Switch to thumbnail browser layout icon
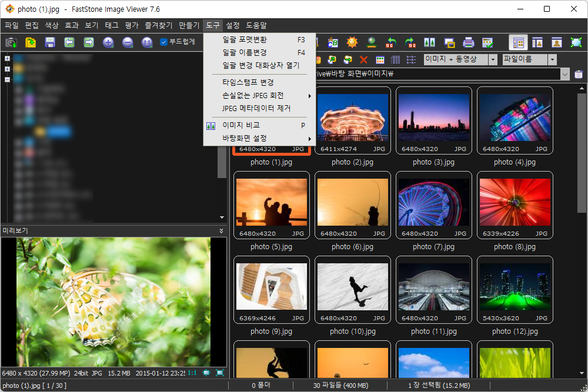The width and height of the screenshot is (588, 392). (x=518, y=42)
